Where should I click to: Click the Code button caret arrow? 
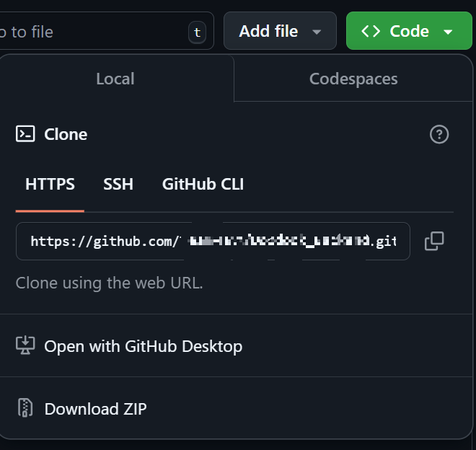448,32
